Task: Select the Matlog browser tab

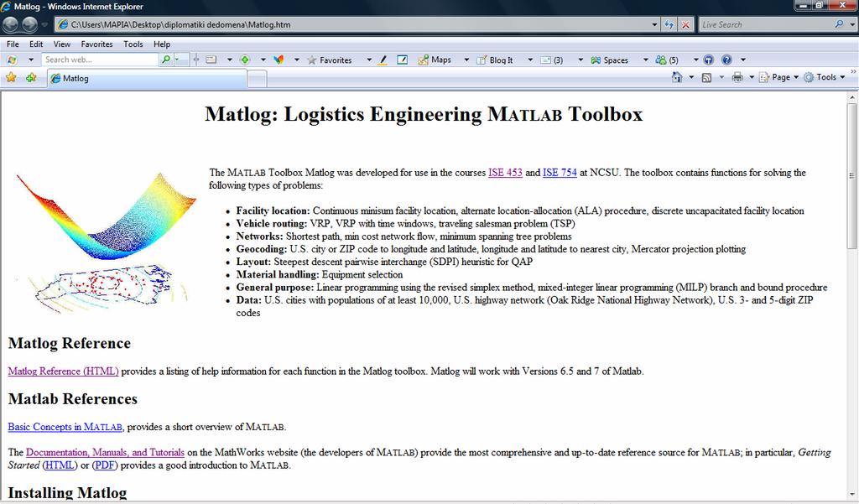Action: (147, 78)
